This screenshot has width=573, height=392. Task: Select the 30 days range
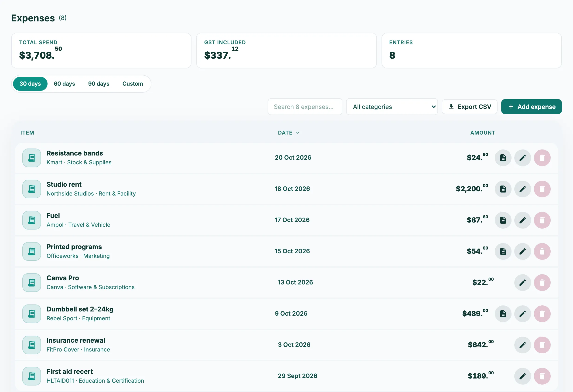[x=30, y=84]
